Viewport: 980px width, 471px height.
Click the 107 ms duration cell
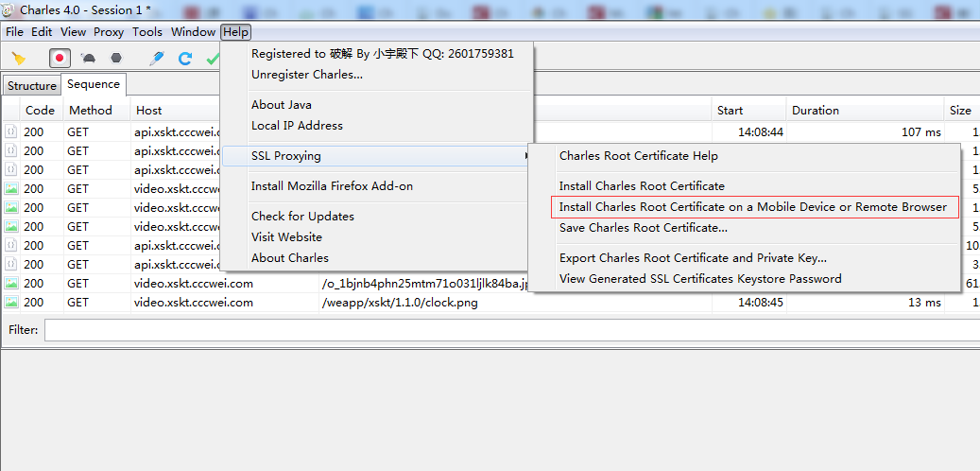tap(921, 132)
